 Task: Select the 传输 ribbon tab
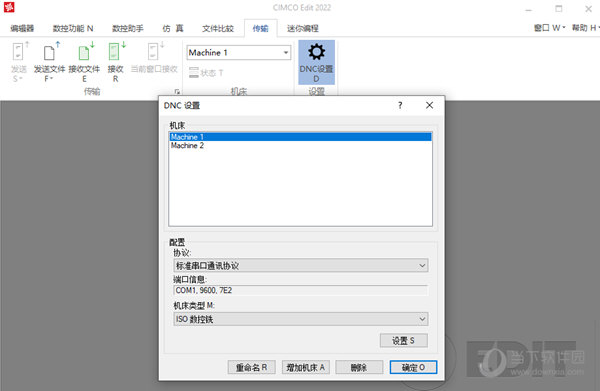point(260,28)
